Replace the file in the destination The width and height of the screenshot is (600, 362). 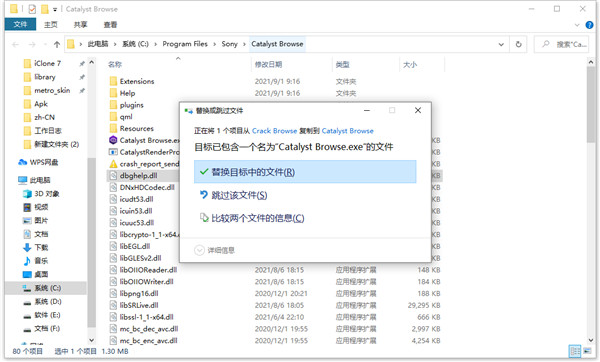[x=305, y=172]
